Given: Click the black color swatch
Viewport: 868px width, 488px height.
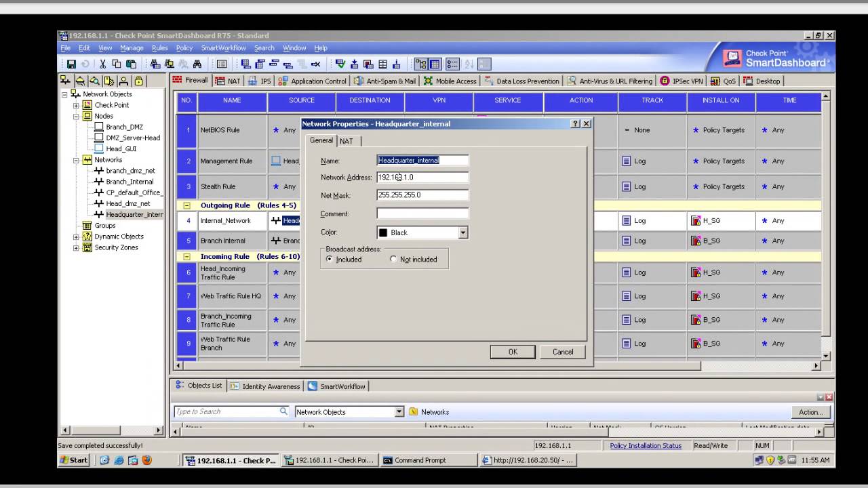Looking at the screenshot, I should (383, 232).
